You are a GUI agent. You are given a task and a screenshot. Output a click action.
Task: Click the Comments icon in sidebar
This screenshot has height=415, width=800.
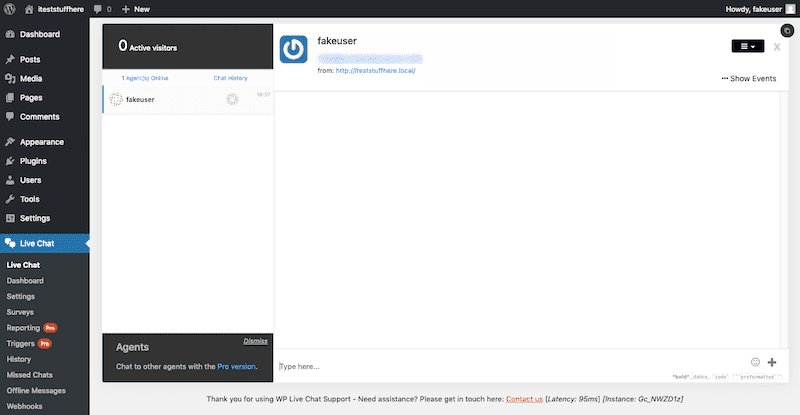(x=10, y=116)
